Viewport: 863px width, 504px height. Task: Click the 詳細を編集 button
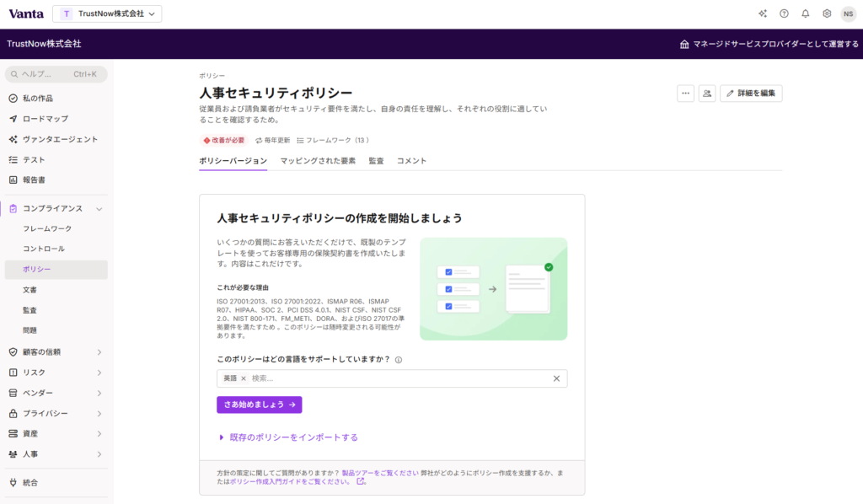pos(751,94)
